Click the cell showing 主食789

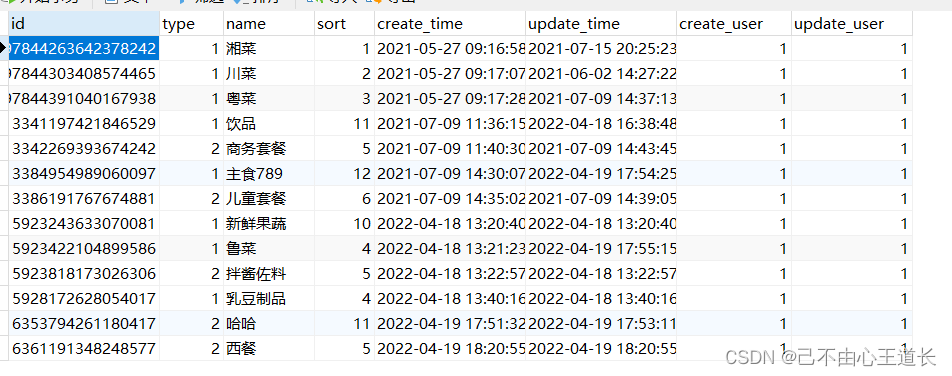point(268,174)
